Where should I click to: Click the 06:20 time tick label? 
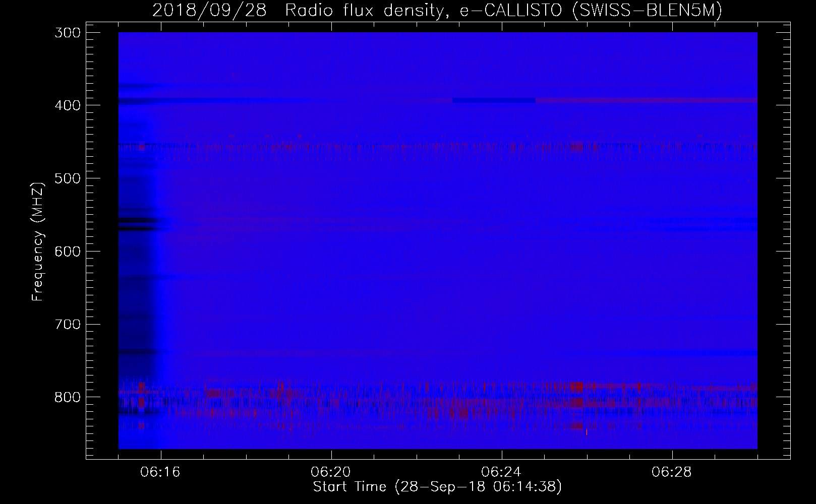point(331,472)
